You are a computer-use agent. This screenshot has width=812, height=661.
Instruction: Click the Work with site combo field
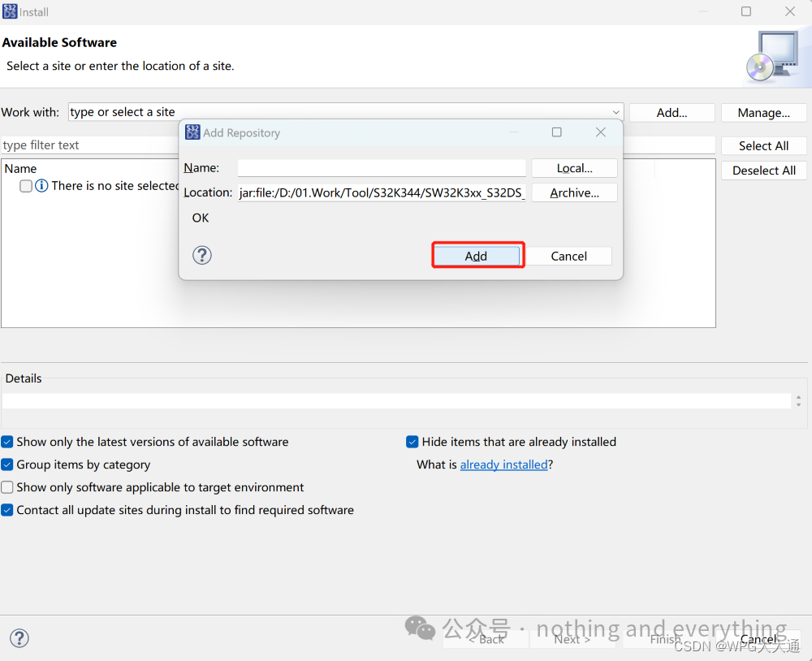click(x=345, y=112)
